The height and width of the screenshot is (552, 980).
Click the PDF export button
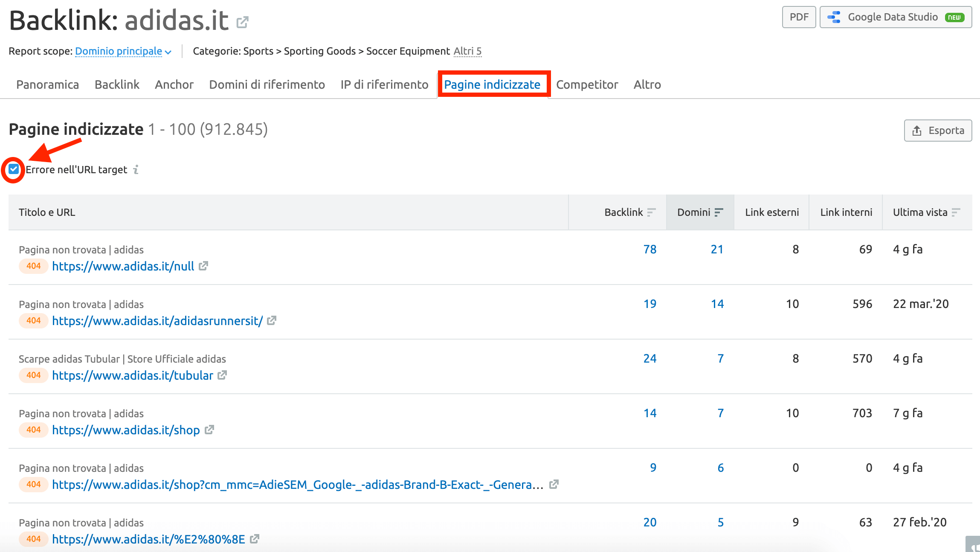(x=799, y=17)
